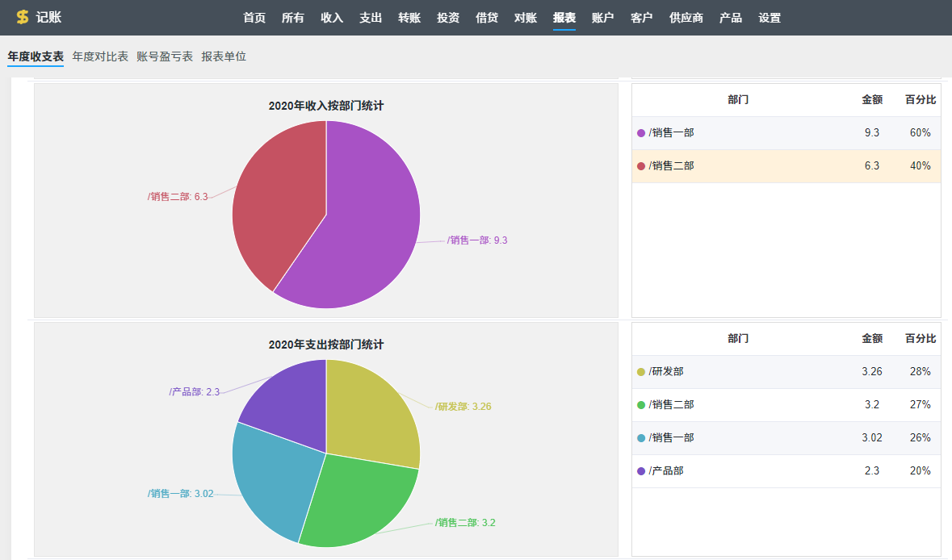This screenshot has height=560, width=952.
Task: Click blue dot beside 销售一部 in expense table
Action: pyautogui.click(x=640, y=438)
